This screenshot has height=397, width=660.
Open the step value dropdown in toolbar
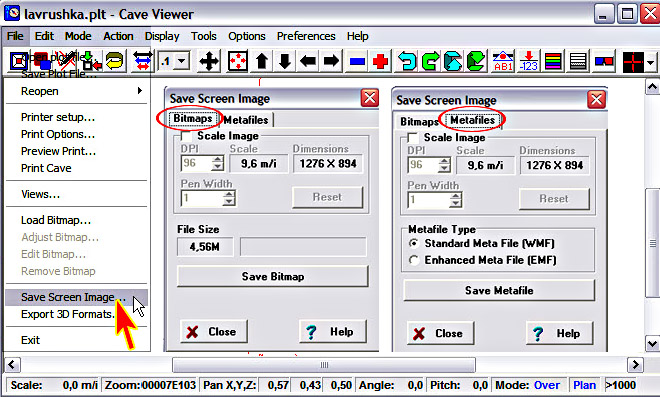(x=181, y=61)
